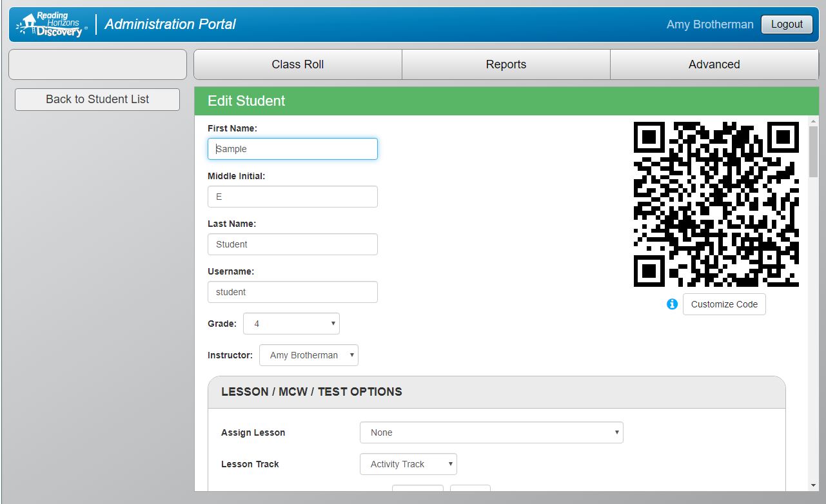Open the Class Roll tab

coord(297,64)
